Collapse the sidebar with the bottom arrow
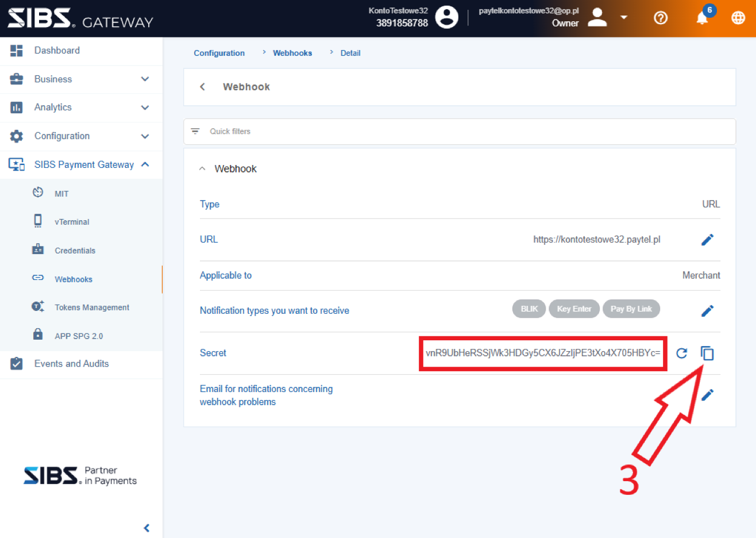Screen dimensions: 756x538 click(146, 528)
